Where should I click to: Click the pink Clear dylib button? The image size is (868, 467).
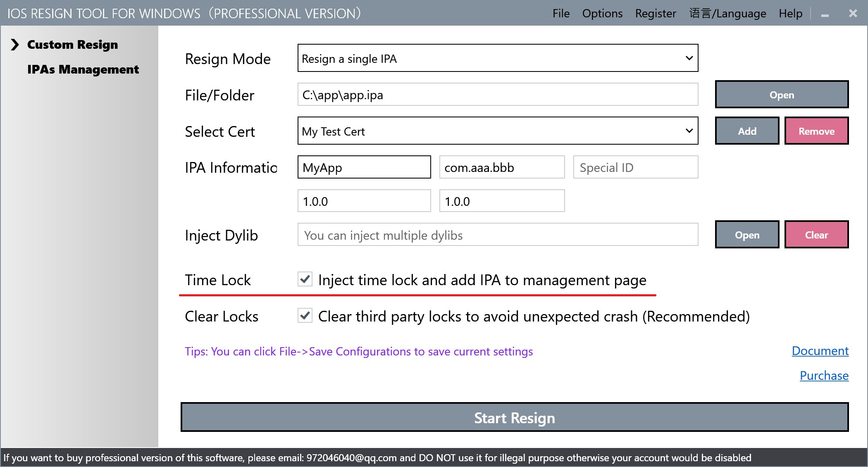[816, 235]
